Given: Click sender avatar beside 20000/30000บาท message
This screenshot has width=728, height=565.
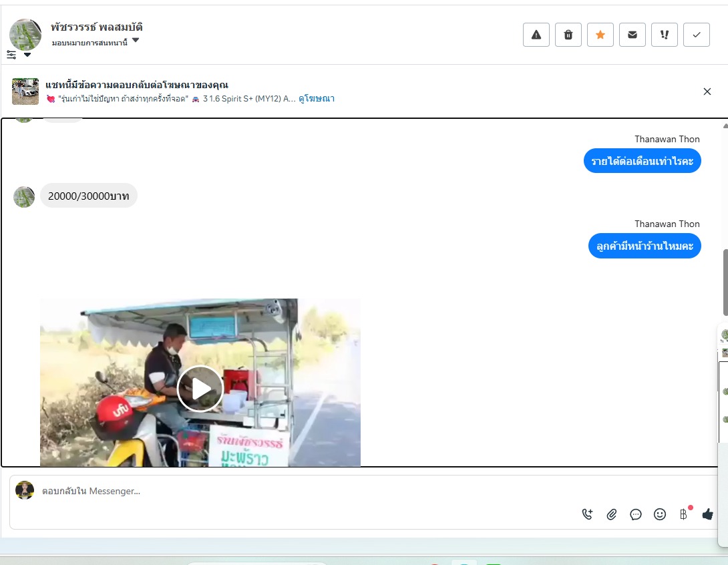Looking at the screenshot, I should point(24,197).
